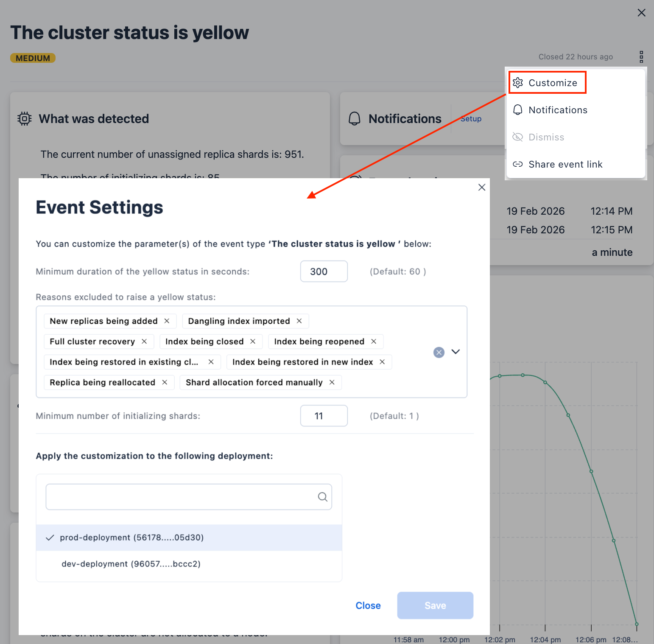
Task: Expand the excluded reasons list chevron
Action: 456,352
